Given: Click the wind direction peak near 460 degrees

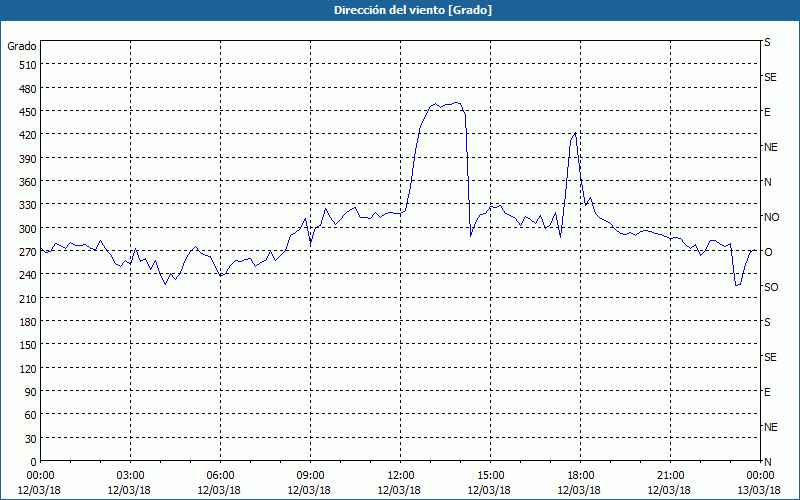Looking at the screenshot, I should click(457, 103).
